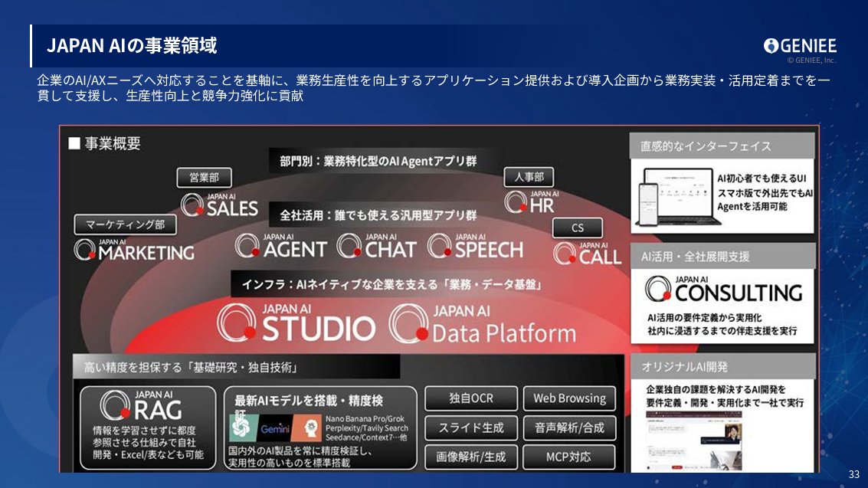Click the マーケティング部 label box

coord(125,224)
